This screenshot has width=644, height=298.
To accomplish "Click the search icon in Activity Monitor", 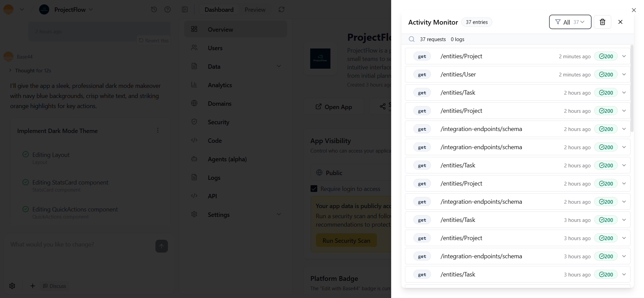I will tap(412, 39).
